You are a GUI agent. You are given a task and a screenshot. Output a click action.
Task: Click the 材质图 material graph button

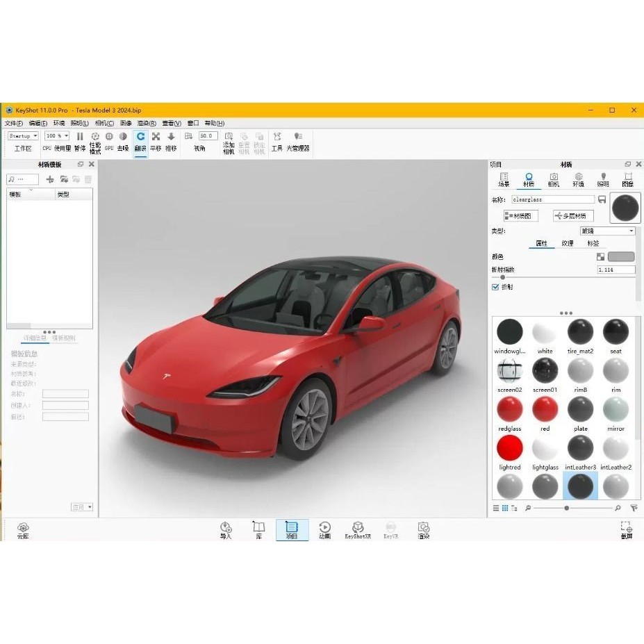point(521,216)
